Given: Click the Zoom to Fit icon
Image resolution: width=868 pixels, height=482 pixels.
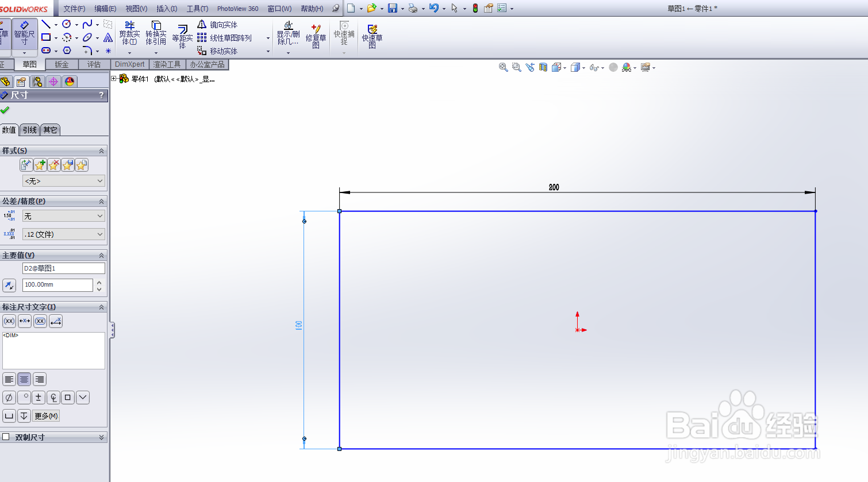Looking at the screenshot, I should coord(504,67).
